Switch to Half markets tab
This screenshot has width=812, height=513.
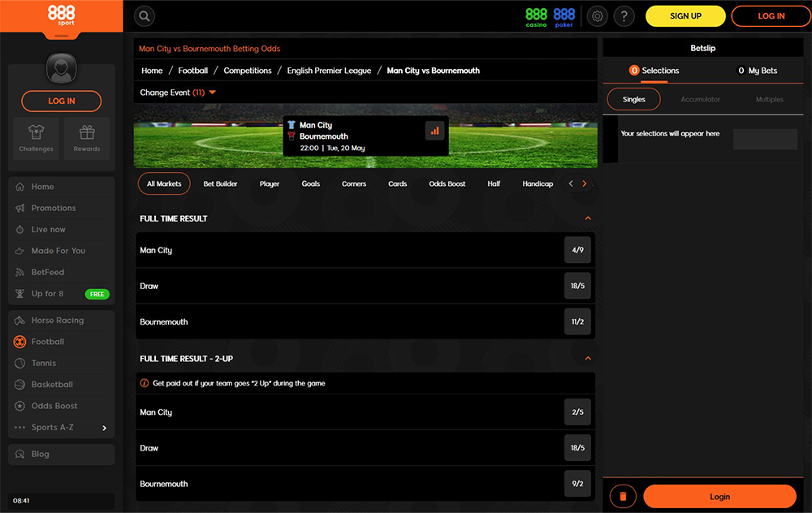494,183
